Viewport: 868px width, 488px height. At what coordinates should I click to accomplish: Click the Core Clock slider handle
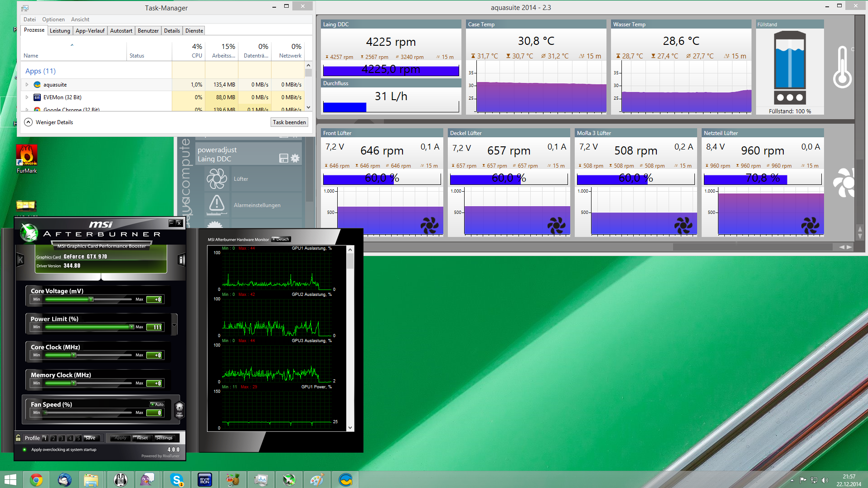[73, 355]
